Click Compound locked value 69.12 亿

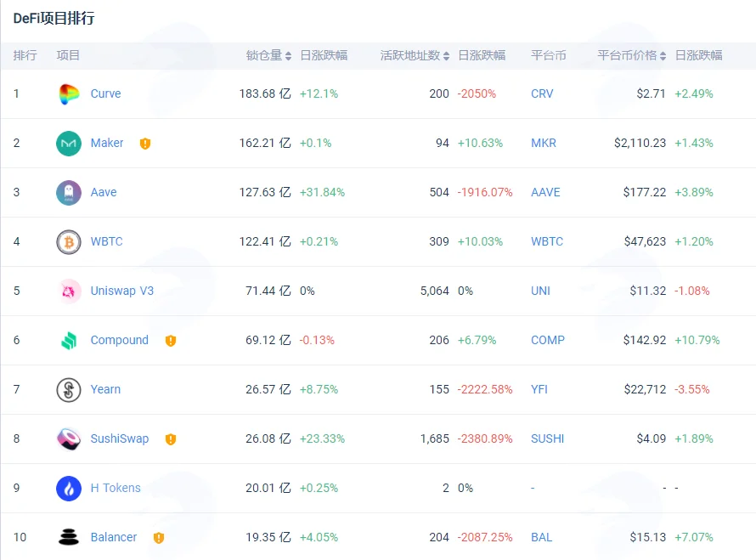pos(268,340)
